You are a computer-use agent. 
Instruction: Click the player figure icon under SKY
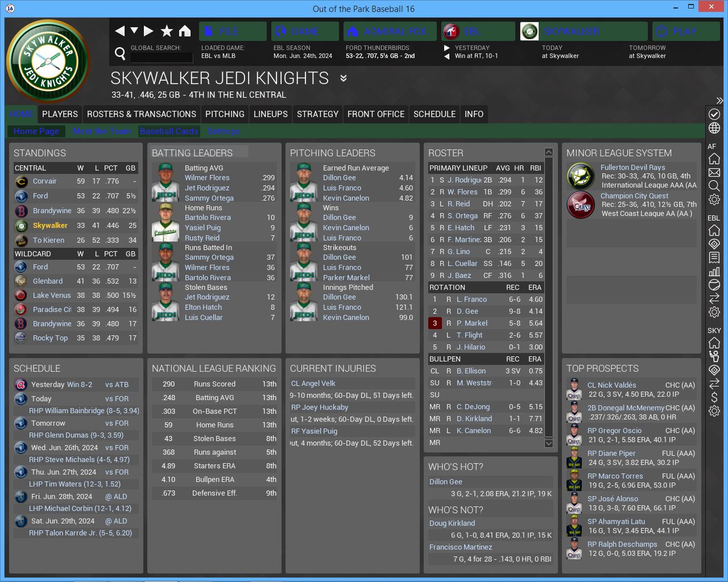tap(714, 356)
